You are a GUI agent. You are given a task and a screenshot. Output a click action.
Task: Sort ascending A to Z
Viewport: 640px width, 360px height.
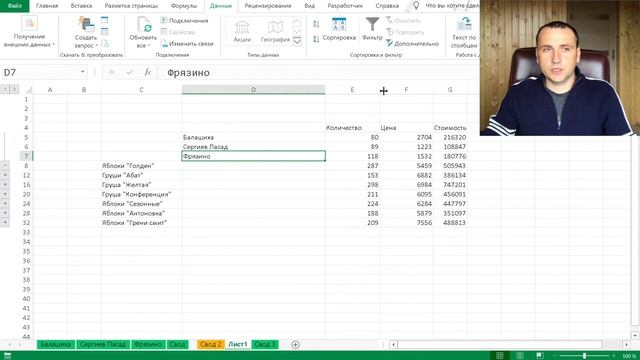(x=316, y=24)
